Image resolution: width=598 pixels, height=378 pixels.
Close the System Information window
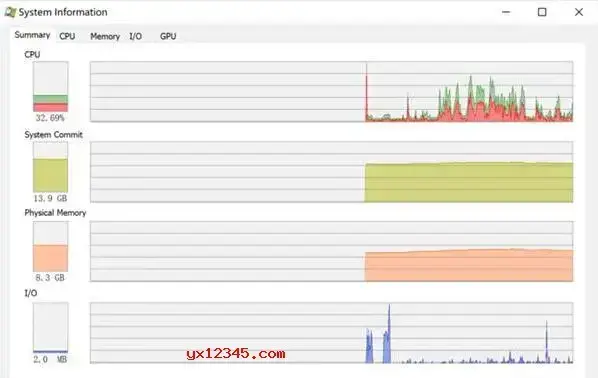click(579, 12)
